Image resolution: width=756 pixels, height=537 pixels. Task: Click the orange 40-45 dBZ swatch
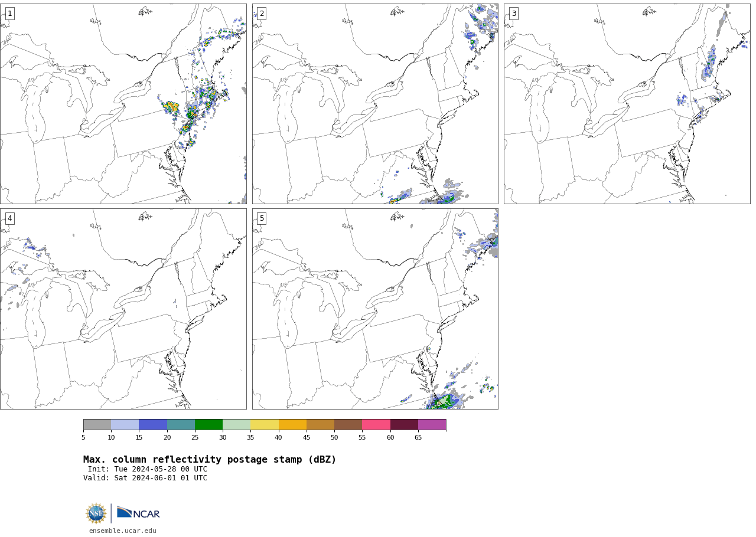pos(292,425)
